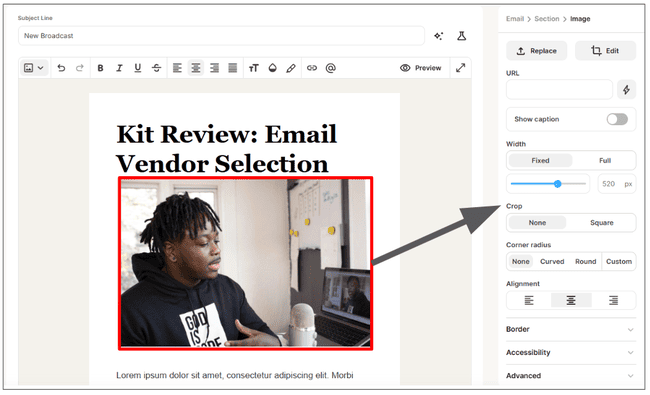
Task: Set corner radius to Curved
Action: coord(552,262)
